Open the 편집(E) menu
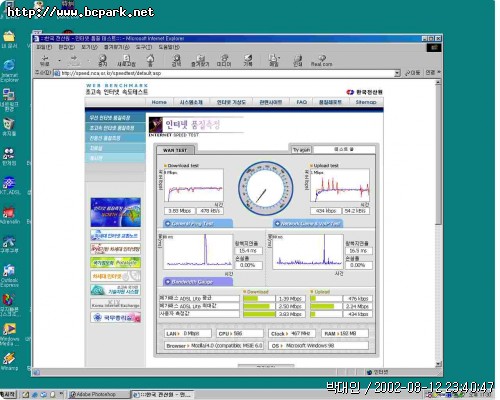This screenshot has width=500, height=400. coord(67,47)
